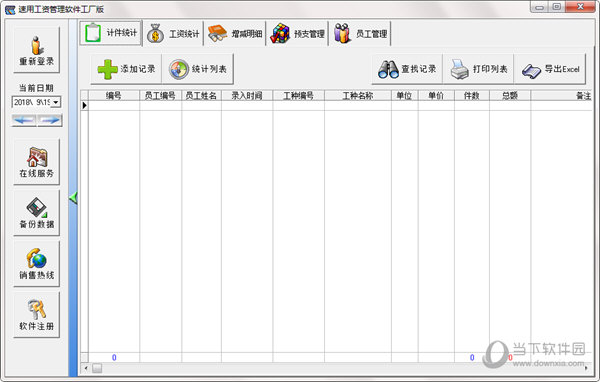Viewport: 600px width, 382px height.
Task: Click the 编号 column header
Action: tap(114, 96)
